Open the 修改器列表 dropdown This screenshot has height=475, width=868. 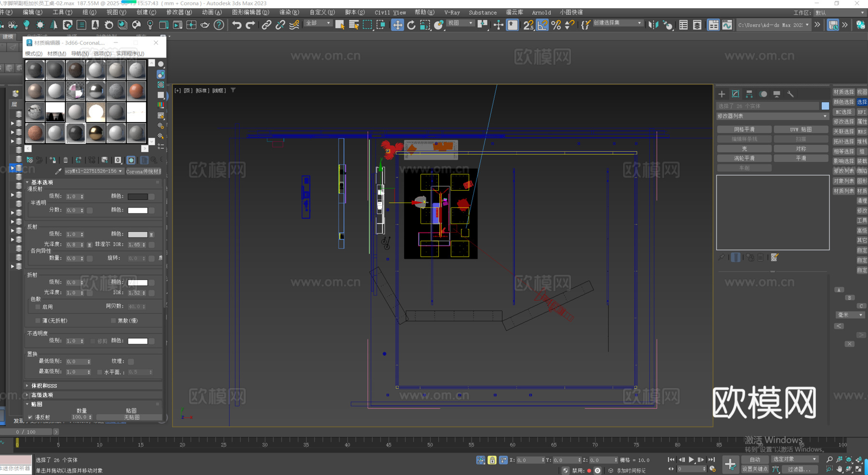(773, 116)
